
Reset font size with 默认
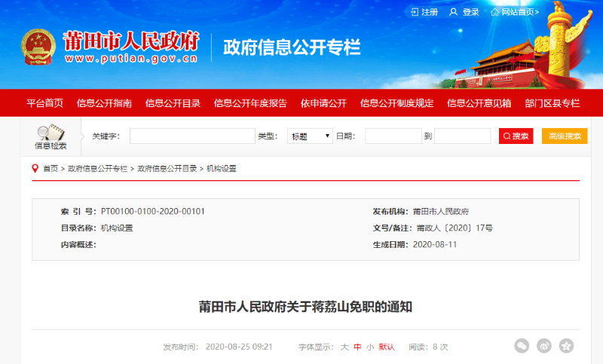[387, 347]
